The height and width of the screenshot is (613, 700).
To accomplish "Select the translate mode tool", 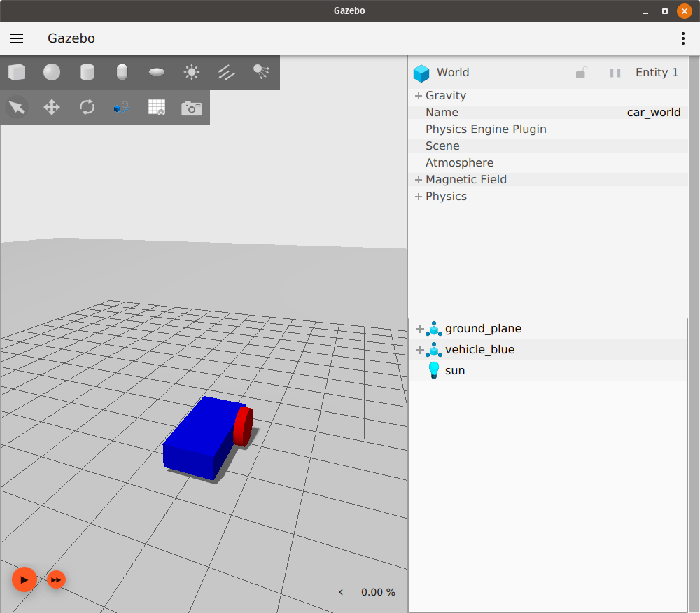I will [52, 107].
